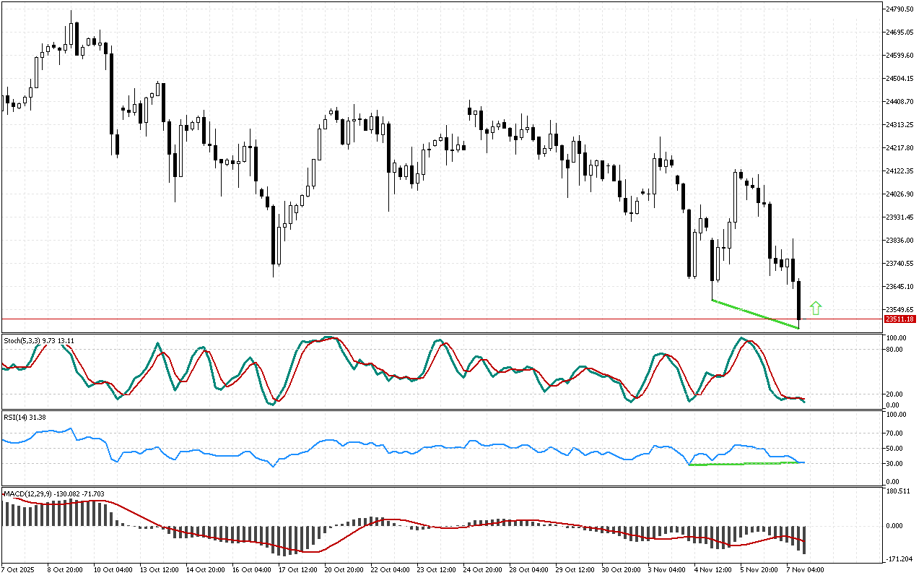Viewport: 924px width, 578px height.
Task: Click the MACD 0.000 level label
Action: click(897, 525)
